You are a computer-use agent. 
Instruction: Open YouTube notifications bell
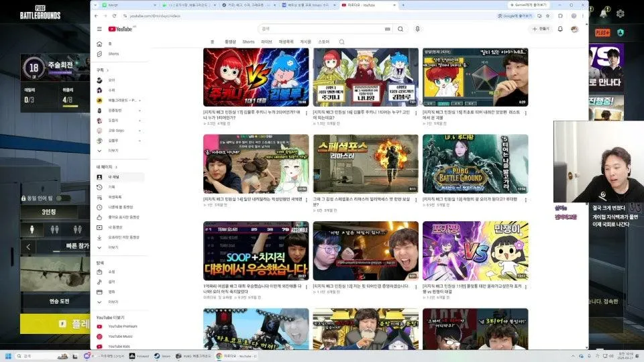(x=560, y=29)
